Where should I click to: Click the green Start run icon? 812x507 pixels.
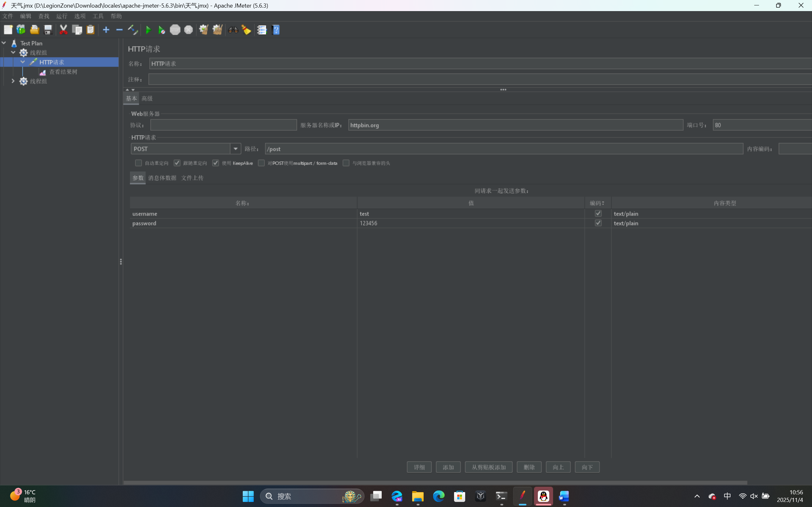[148, 30]
